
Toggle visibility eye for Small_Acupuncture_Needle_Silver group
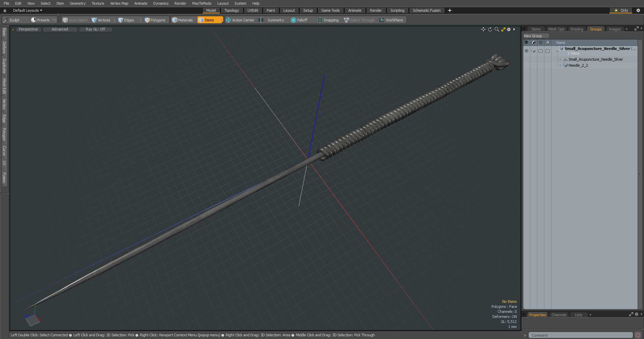tap(526, 51)
